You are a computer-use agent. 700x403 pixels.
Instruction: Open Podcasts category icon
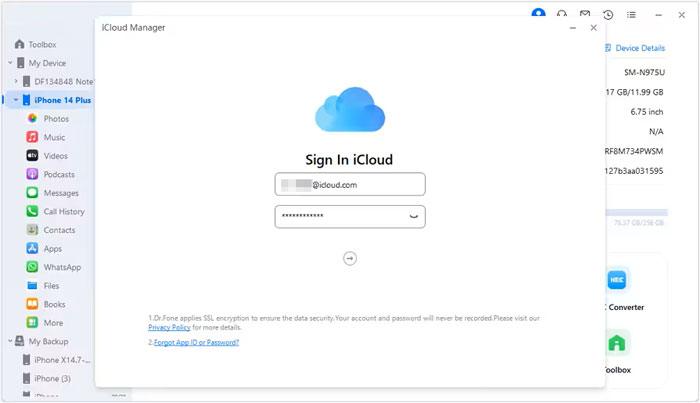32,174
